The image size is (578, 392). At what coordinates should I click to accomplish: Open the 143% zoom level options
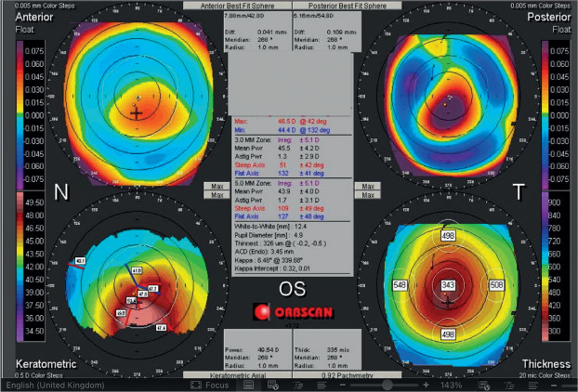pyautogui.click(x=451, y=385)
